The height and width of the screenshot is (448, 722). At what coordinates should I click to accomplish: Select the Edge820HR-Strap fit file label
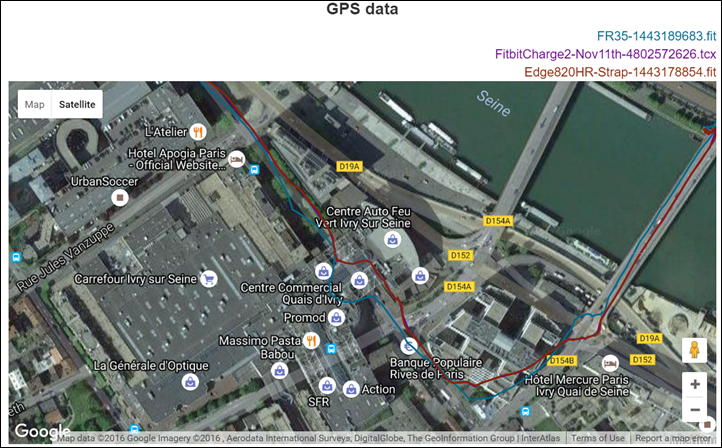(621, 72)
